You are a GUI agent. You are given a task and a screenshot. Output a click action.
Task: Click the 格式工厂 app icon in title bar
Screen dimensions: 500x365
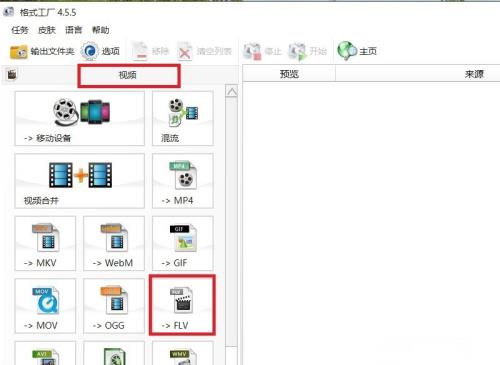click(8, 12)
